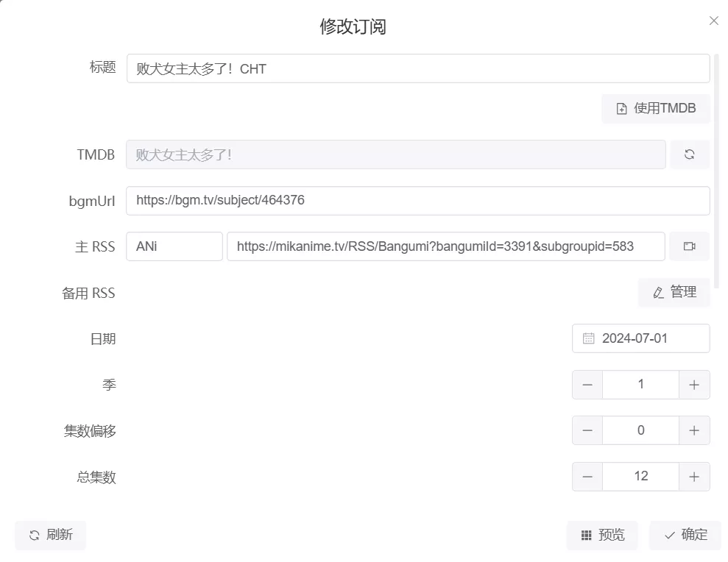Decrease 总集数 total episodes with minus
Image resolution: width=728 pixels, height=562 pixels.
pyautogui.click(x=587, y=477)
